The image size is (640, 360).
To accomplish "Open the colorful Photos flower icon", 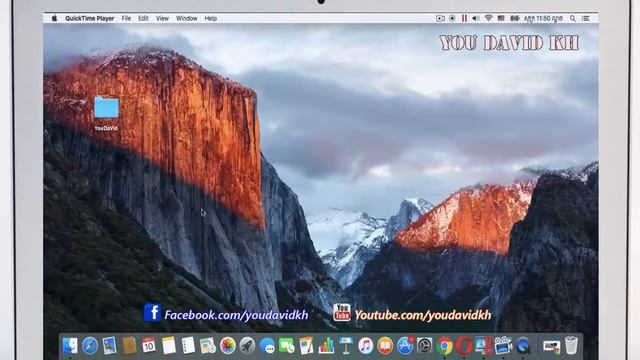I will 227,346.
